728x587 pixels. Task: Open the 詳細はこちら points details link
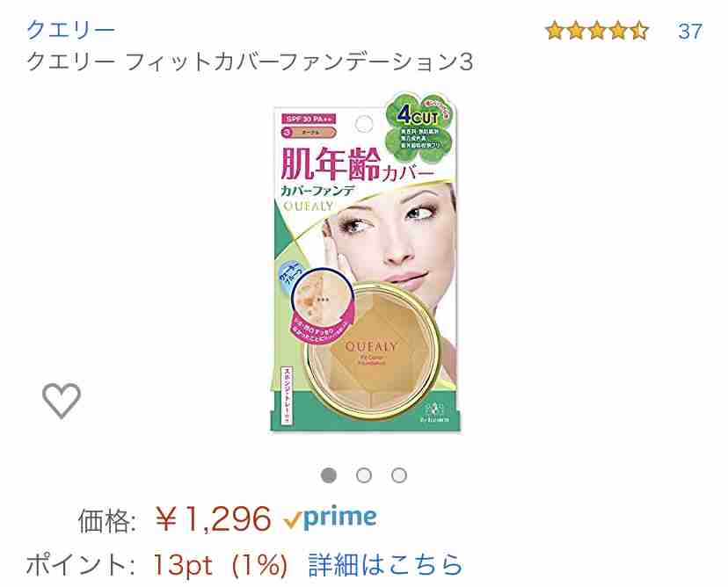pyautogui.click(x=385, y=565)
